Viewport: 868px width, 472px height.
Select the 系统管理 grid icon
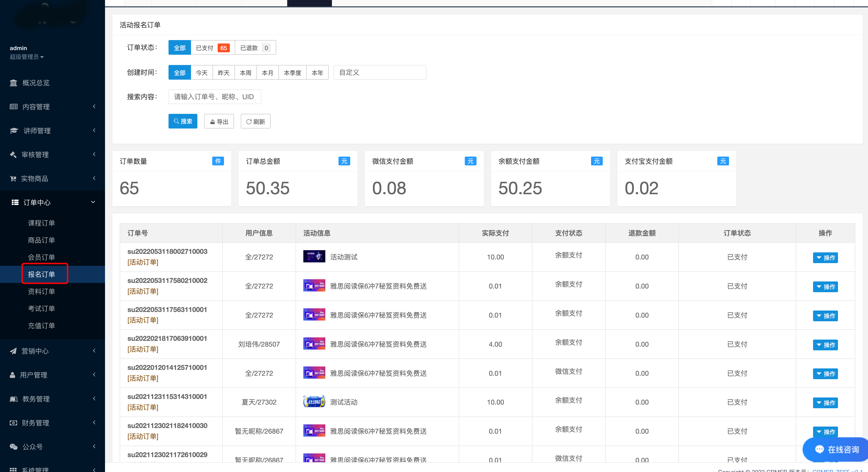click(x=13, y=470)
